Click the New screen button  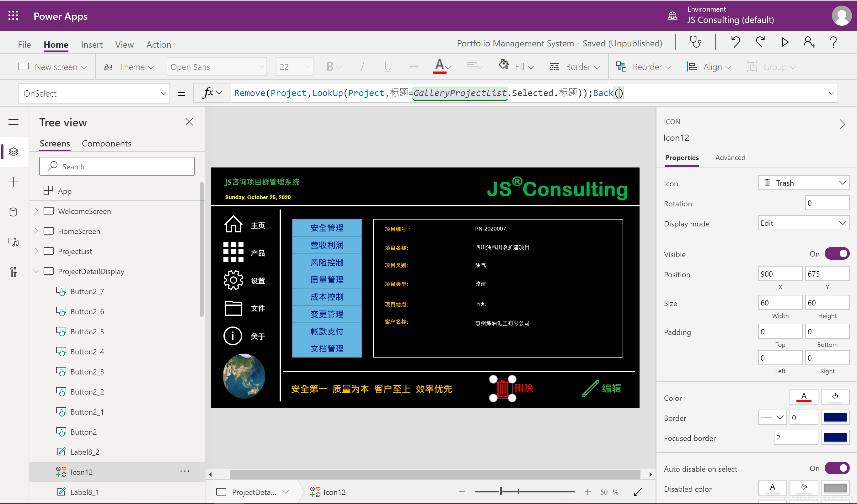click(52, 66)
